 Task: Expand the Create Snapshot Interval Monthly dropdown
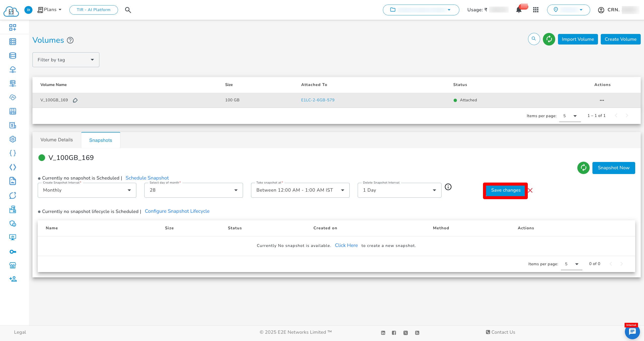pyautogui.click(x=87, y=190)
